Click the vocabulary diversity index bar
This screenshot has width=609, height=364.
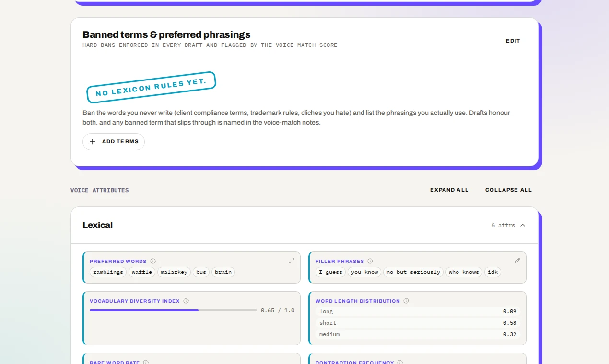[x=173, y=310]
